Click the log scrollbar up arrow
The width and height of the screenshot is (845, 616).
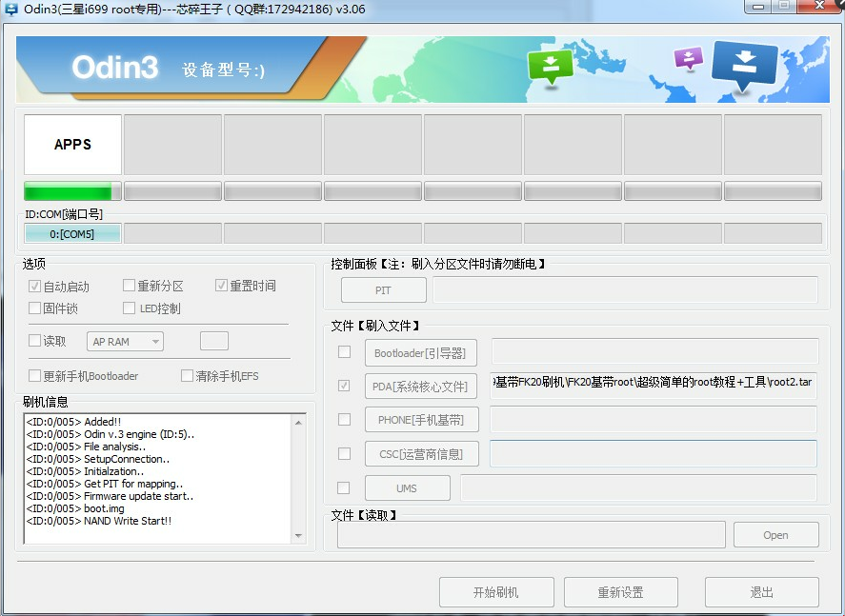point(298,423)
